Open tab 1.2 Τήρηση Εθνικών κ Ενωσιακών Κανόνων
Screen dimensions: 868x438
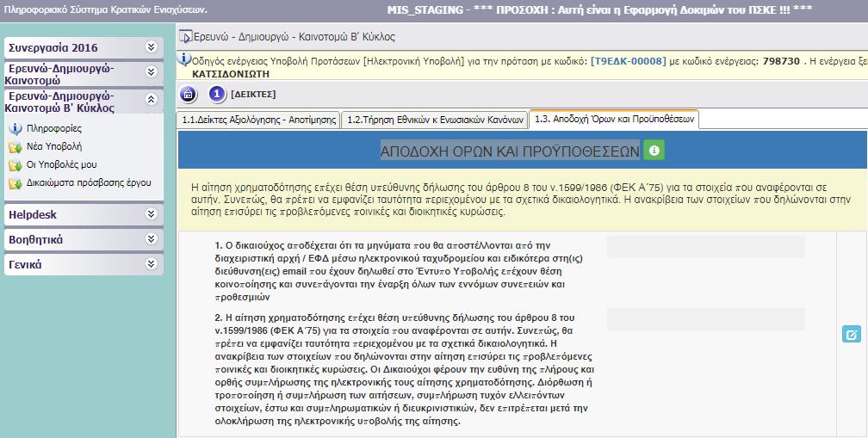pos(435,120)
